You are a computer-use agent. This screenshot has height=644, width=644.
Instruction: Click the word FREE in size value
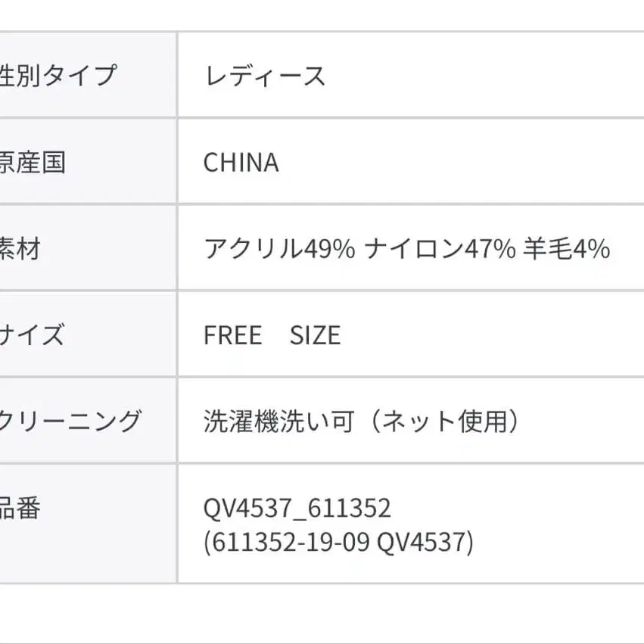pos(232,334)
